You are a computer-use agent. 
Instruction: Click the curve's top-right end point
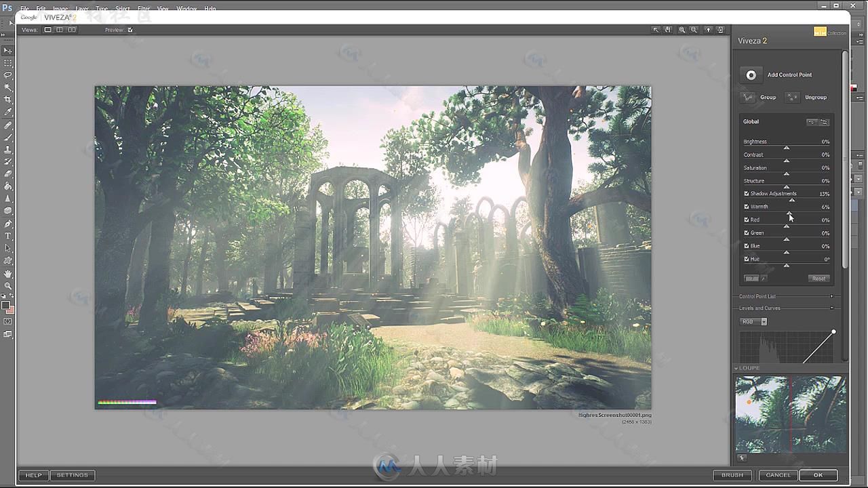click(833, 331)
